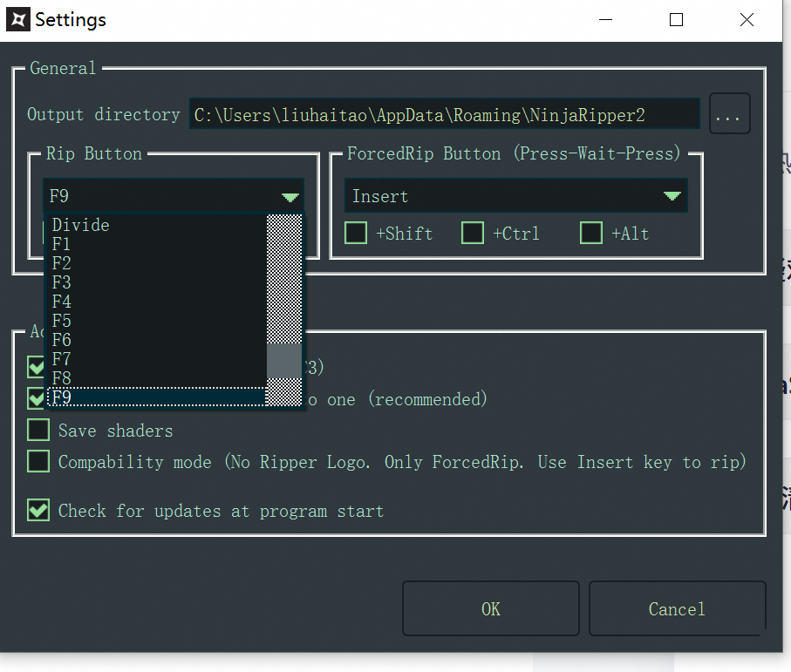Viewport: 791px width, 672px height.
Task: Click the dropdown list scrollbar thumb
Action: 284,361
